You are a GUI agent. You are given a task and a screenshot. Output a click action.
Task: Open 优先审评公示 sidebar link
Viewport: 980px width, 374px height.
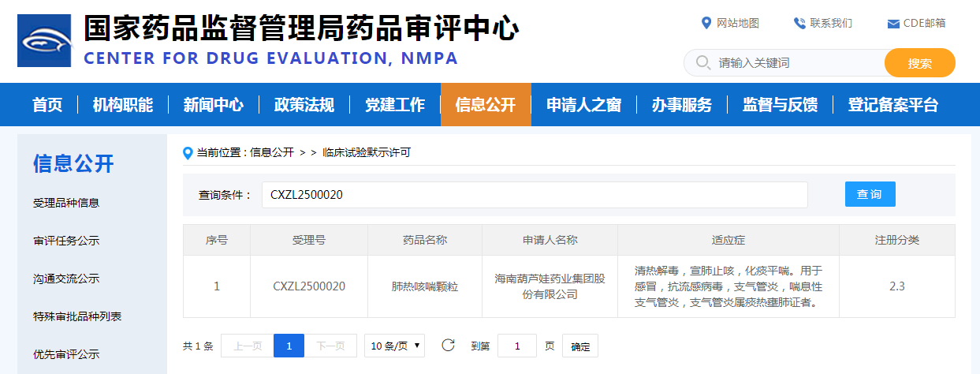point(66,354)
